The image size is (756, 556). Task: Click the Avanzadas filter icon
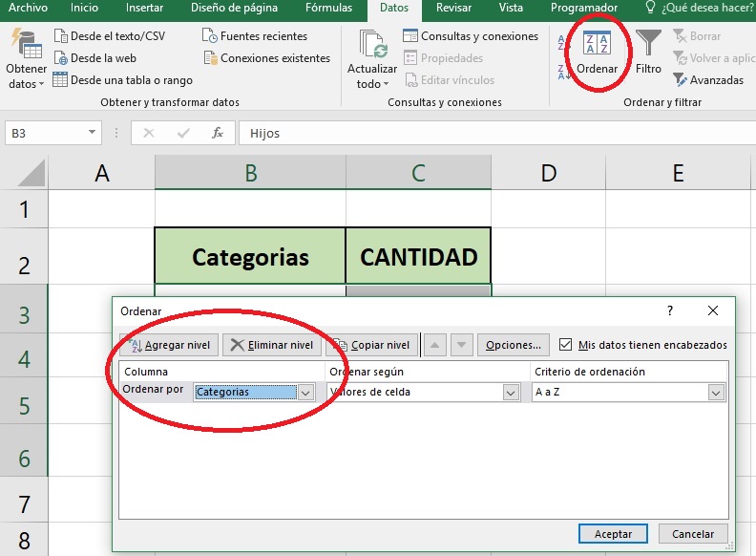click(x=680, y=80)
